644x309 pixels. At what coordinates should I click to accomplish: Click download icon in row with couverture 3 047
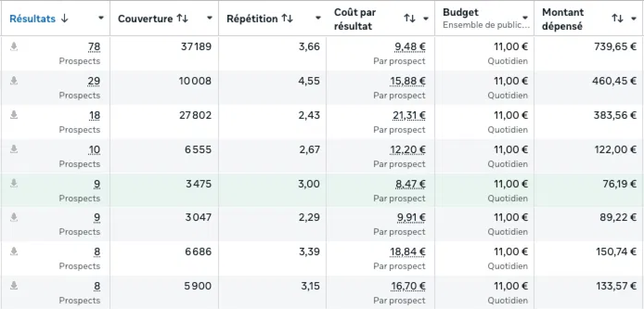(14, 217)
